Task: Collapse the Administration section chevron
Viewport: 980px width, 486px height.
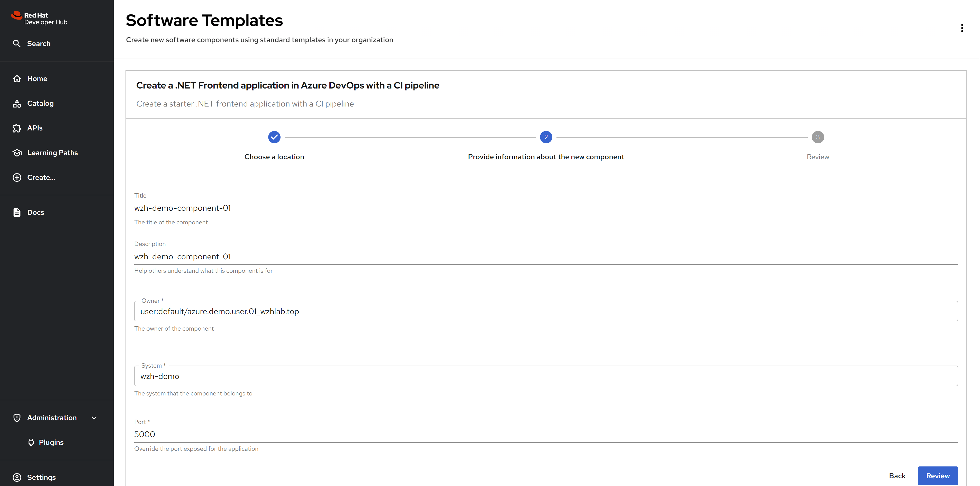Action: 94,418
